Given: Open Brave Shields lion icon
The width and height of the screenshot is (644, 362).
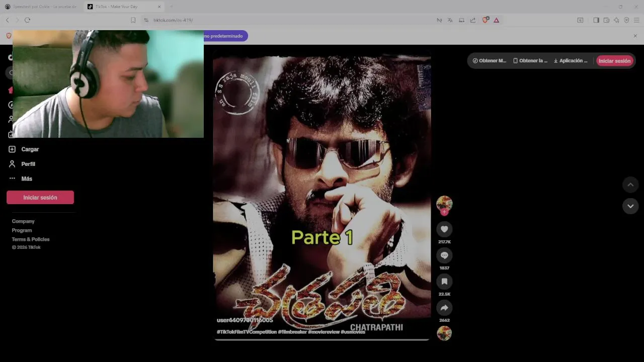Looking at the screenshot, I should click(485, 20).
